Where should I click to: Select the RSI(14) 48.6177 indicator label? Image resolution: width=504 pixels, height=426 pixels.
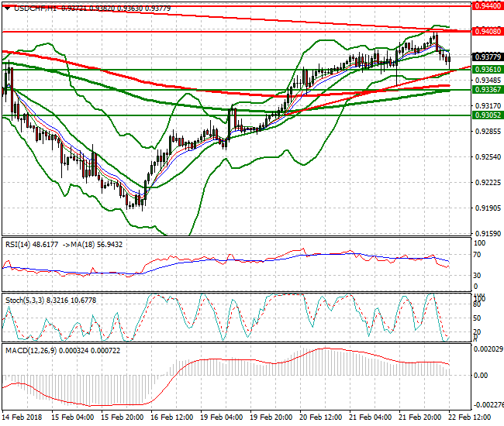[32, 245]
